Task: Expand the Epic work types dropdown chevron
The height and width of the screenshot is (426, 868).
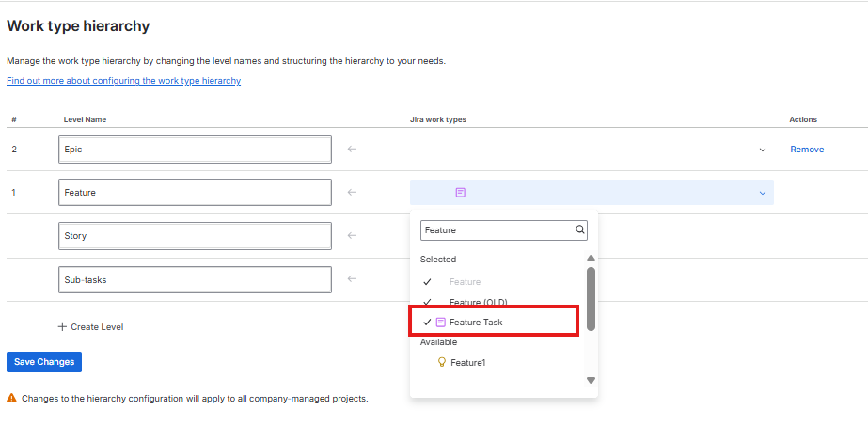Action: (763, 150)
